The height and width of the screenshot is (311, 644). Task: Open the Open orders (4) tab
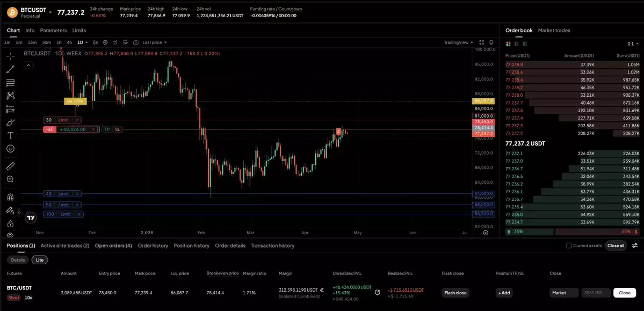pos(113,245)
